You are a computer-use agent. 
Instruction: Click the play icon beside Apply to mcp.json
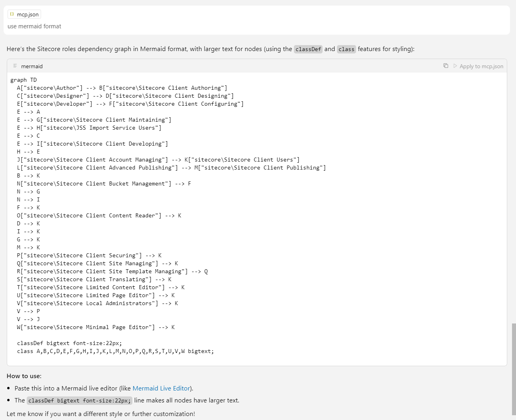click(x=455, y=66)
